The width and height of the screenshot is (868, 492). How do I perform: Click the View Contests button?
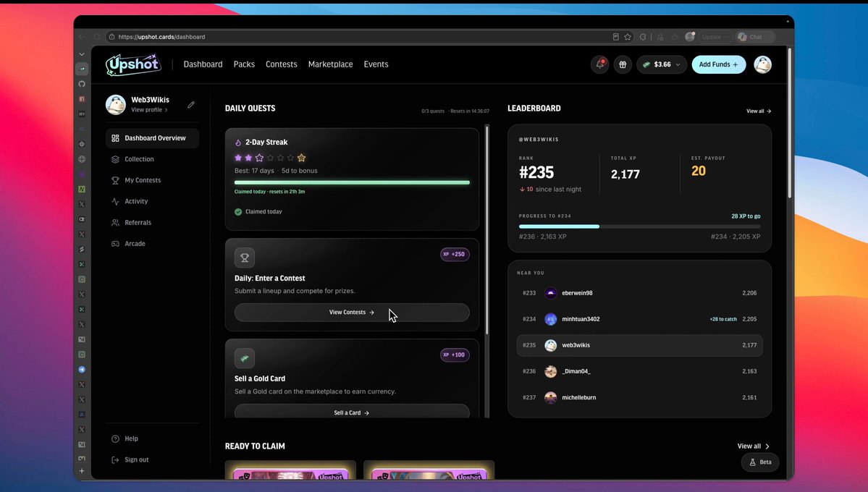[352, 312]
